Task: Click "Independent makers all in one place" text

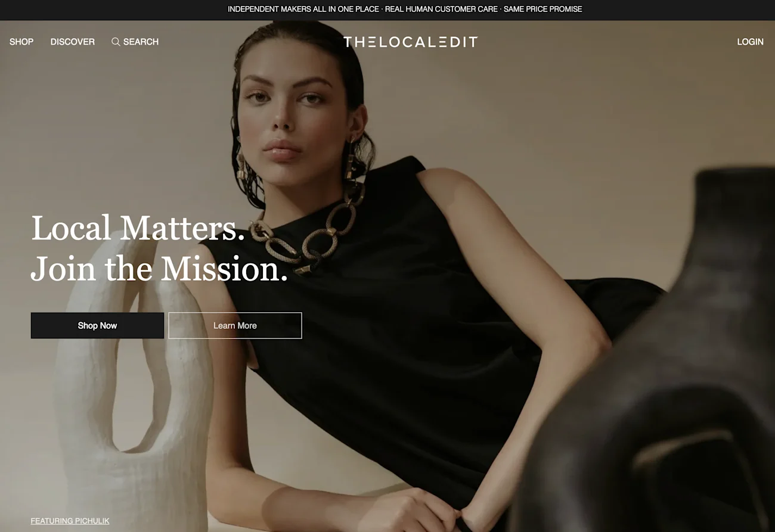Action: 303,9
